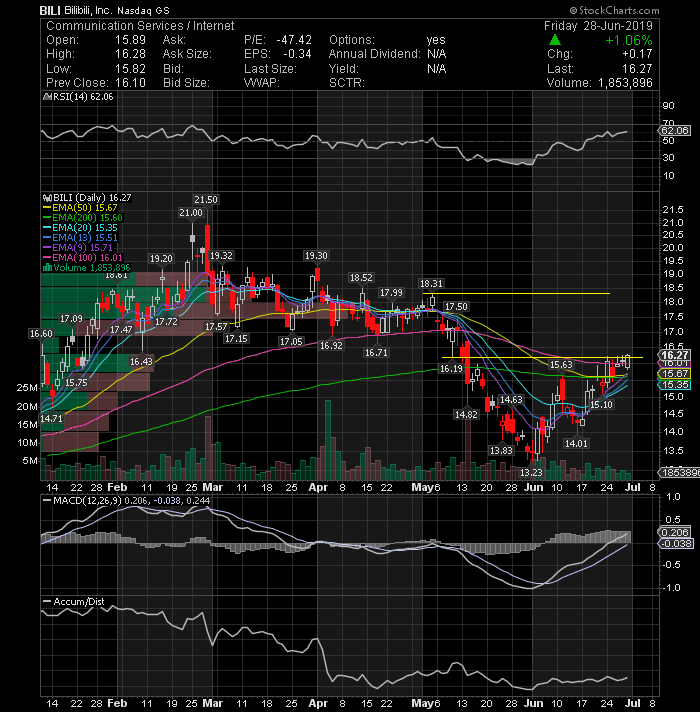Click the EPS value -0.34
Image resolution: width=700 pixels, height=712 pixels.
coord(297,54)
